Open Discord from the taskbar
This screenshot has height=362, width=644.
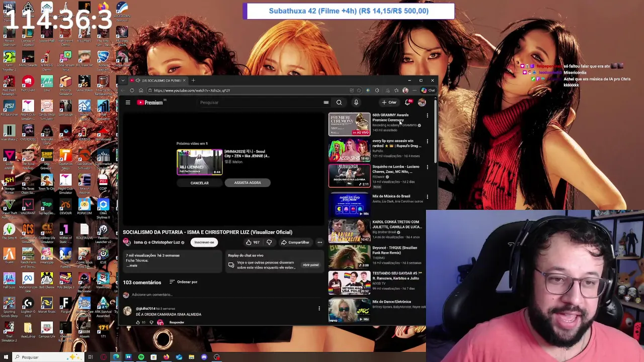(x=204, y=357)
